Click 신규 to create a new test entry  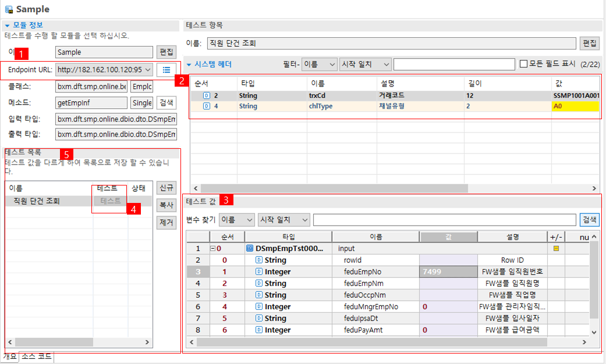tap(166, 187)
